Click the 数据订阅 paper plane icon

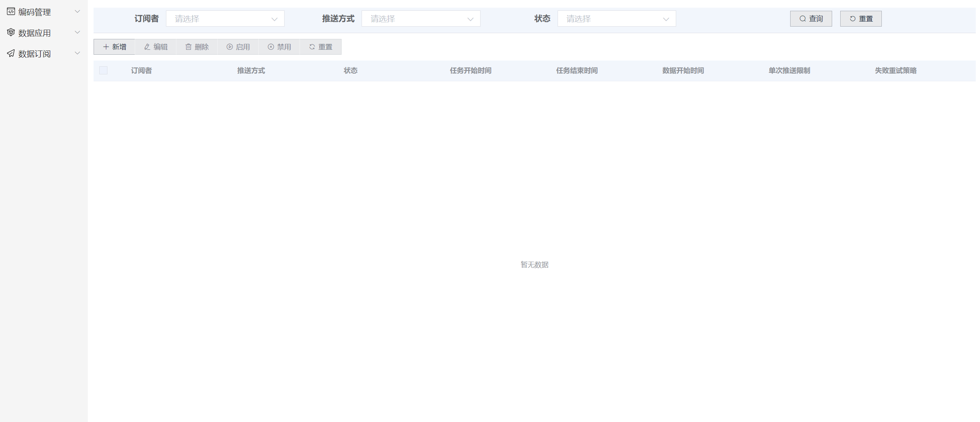(x=11, y=53)
